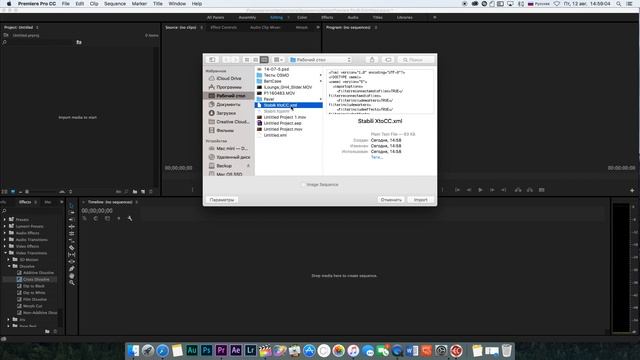Open Final Cut Pro from the Dock
This screenshot has width=640, height=360.
pyautogui.click(x=265, y=350)
